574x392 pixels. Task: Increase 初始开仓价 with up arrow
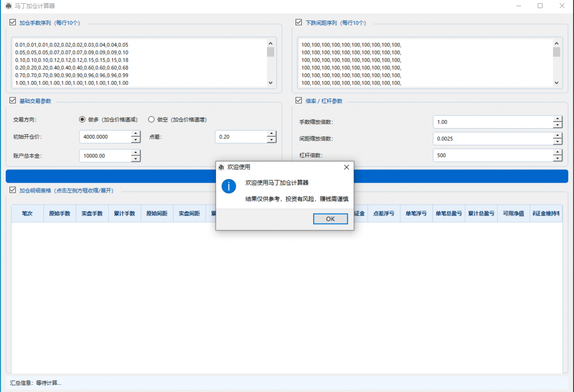tap(136, 133)
